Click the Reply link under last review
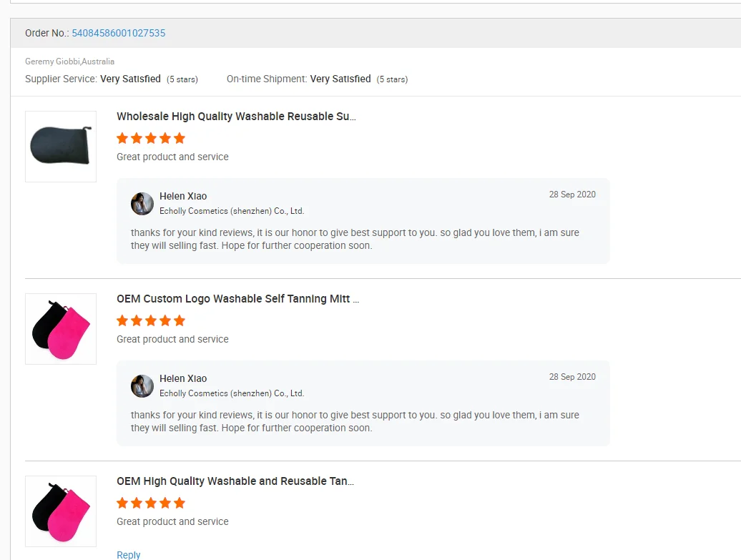This screenshot has height=560, width=741. [x=129, y=554]
